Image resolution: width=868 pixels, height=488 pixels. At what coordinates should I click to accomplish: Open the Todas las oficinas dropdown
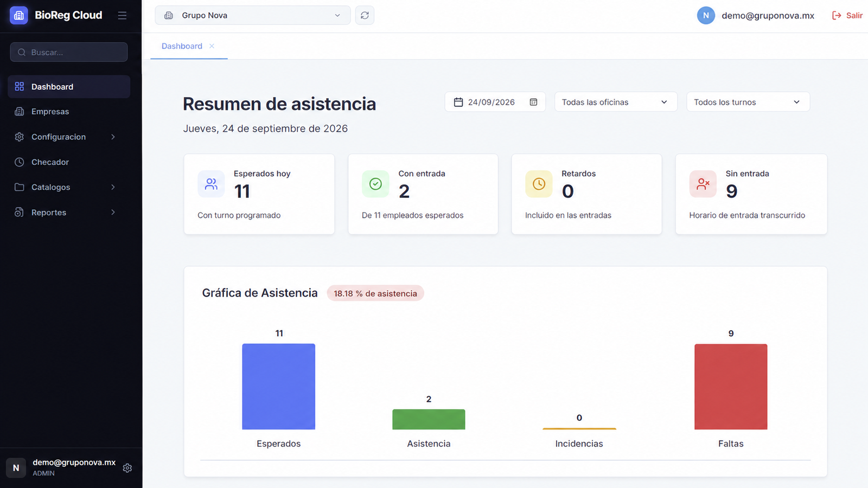point(616,102)
